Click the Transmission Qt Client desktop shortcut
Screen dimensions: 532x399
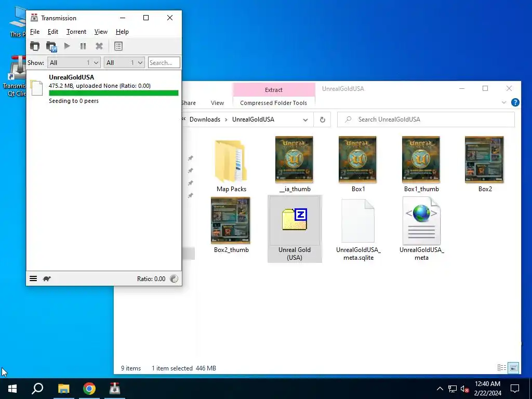tap(15, 76)
